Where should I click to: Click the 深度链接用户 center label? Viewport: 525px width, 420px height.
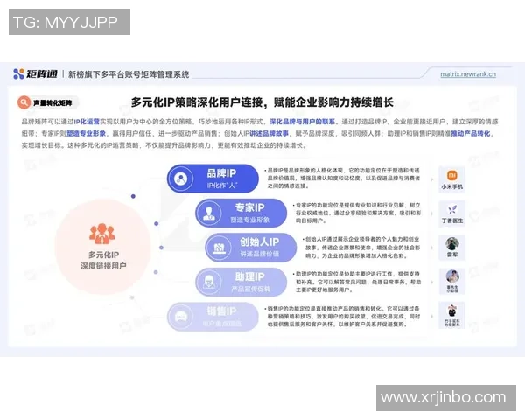(103, 266)
